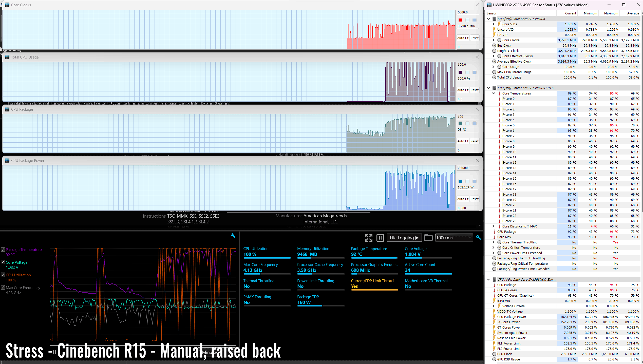Click the Package/Ring Thermal Throttling icon
The width and height of the screenshot is (643, 364).
click(x=494, y=258)
